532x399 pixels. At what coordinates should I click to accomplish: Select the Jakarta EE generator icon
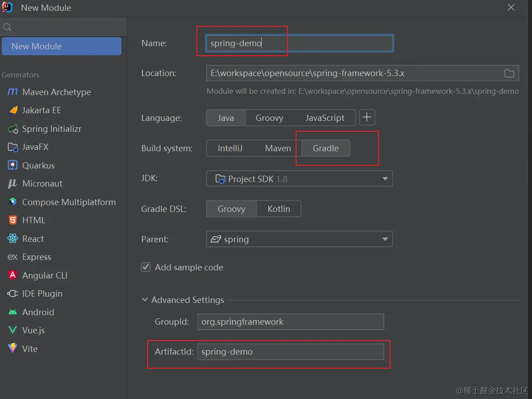13,110
